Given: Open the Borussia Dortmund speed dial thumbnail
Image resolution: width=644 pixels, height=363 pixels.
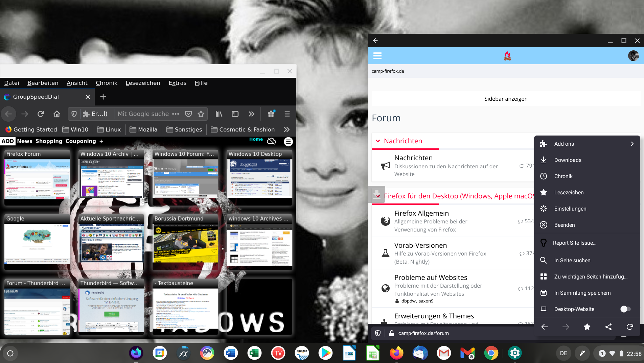Looking at the screenshot, I should [185, 242].
